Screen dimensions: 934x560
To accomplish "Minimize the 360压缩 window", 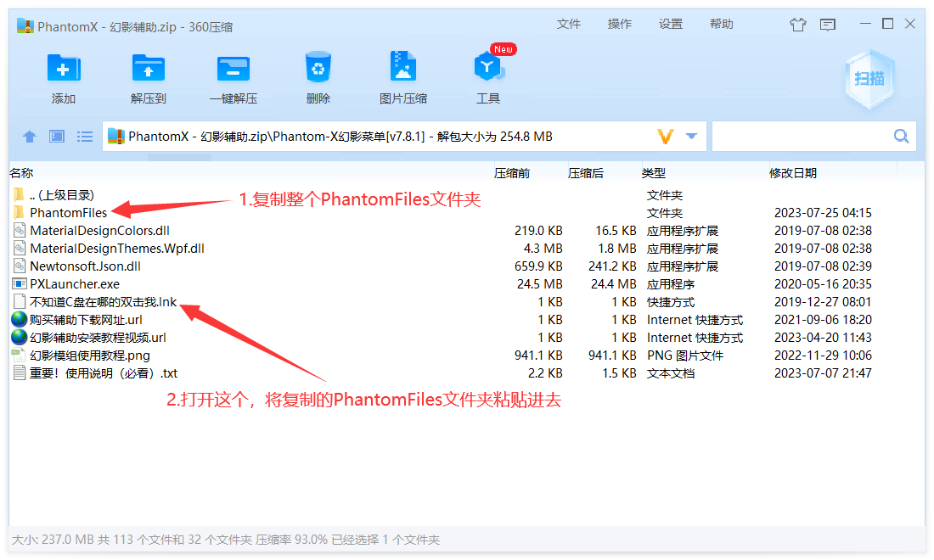I will pyautogui.click(x=865, y=24).
